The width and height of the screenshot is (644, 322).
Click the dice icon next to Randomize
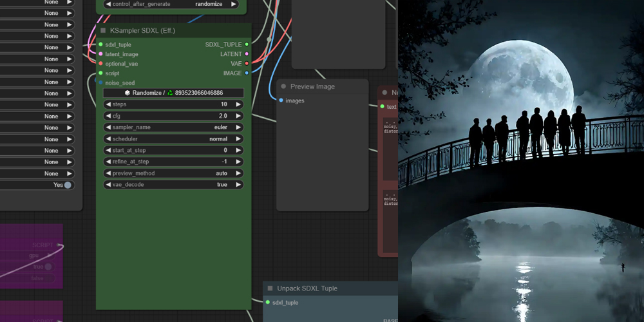[128, 93]
